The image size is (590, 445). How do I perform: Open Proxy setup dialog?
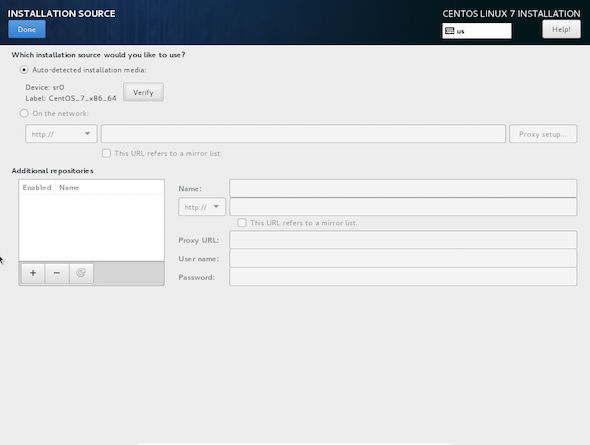coord(543,134)
